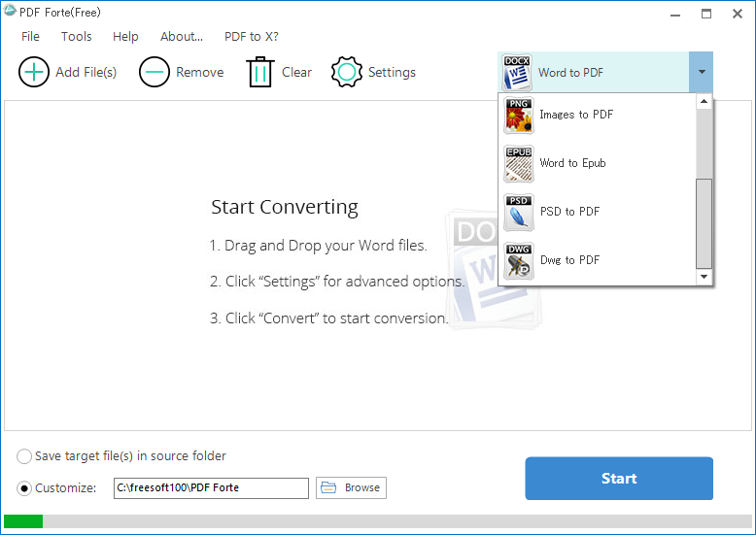Image resolution: width=756 pixels, height=535 pixels.
Task: Collapse the conversion type dropdown arrow
Action: [701, 72]
